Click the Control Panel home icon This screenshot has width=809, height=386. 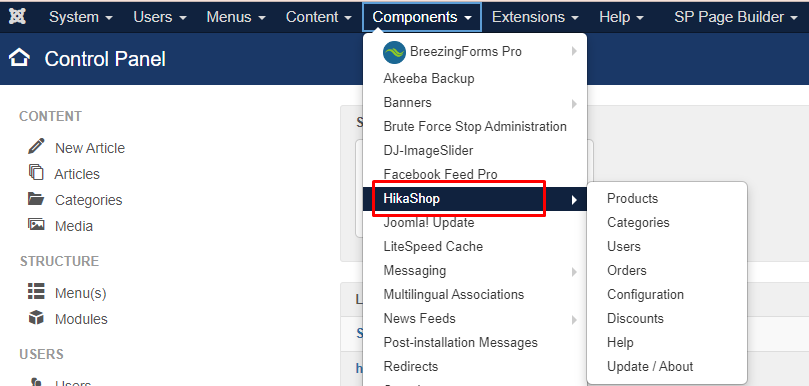pyautogui.click(x=19, y=58)
